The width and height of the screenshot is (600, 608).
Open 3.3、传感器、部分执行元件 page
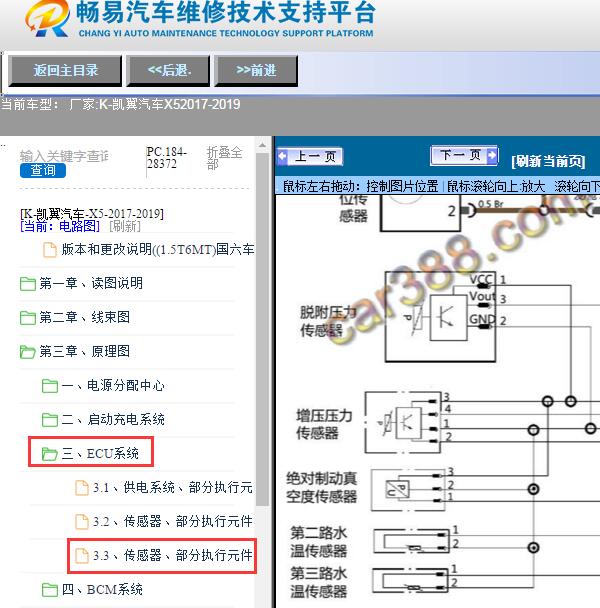(173, 556)
